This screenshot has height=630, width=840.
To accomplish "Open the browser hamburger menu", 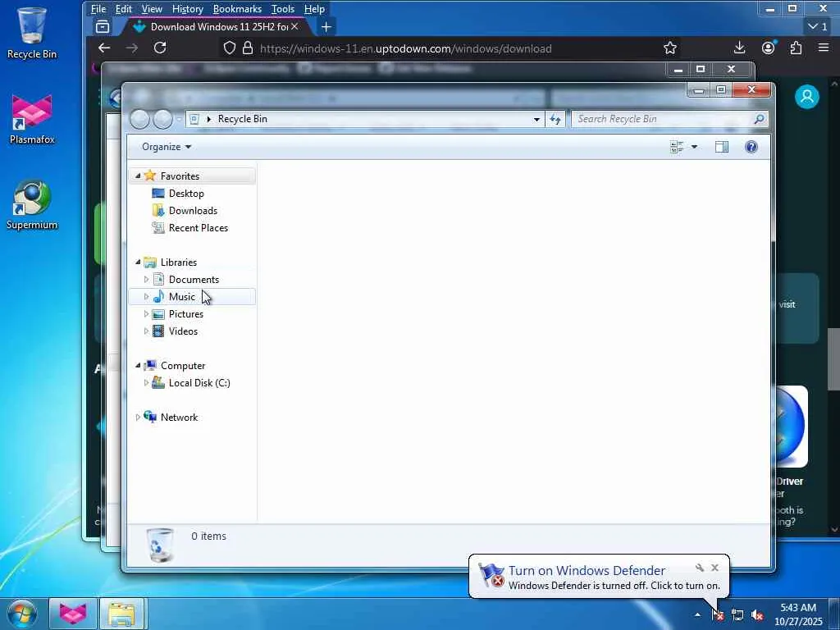I will pos(824,48).
